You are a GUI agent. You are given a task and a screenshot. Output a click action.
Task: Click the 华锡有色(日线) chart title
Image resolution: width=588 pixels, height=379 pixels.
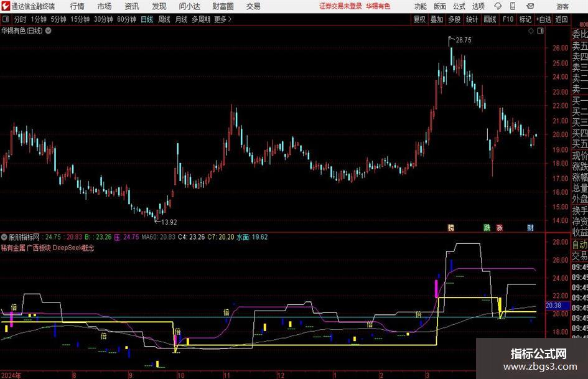(22, 30)
